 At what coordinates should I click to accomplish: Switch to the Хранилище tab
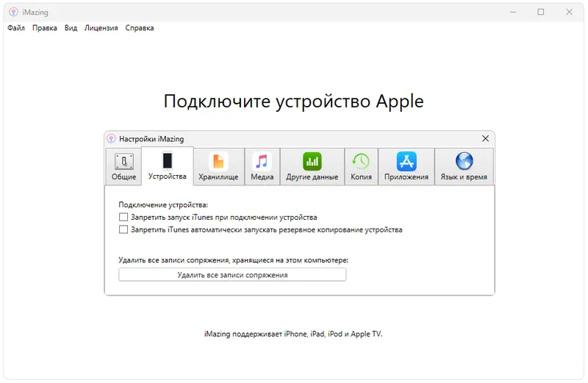point(218,167)
